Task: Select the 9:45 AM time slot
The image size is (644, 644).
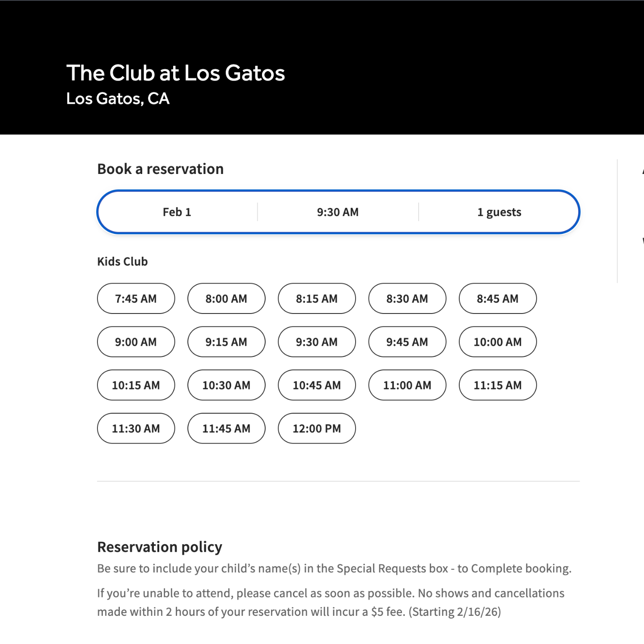Action: (407, 342)
